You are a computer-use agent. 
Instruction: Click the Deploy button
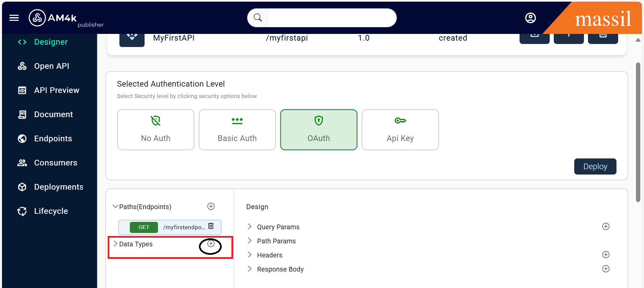[x=595, y=166]
